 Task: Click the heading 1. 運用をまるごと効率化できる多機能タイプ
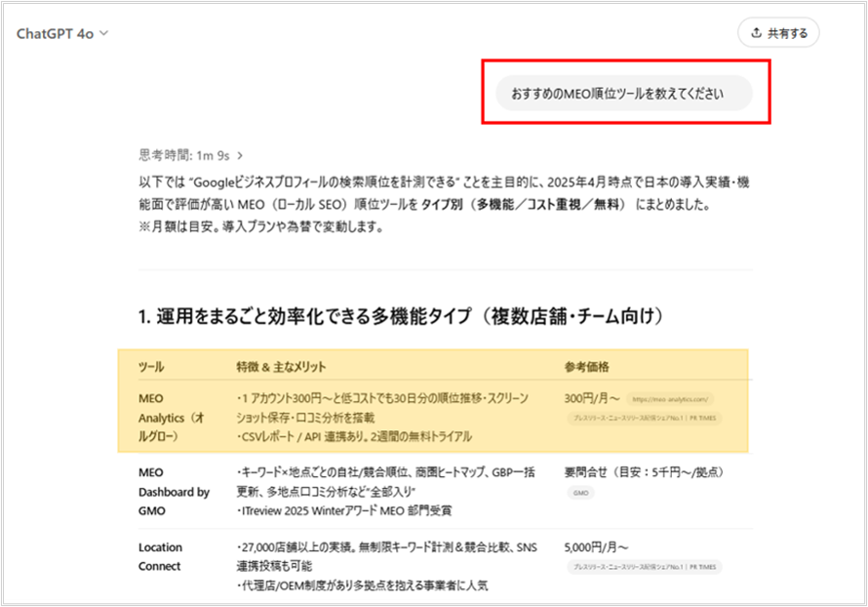click(x=401, y=316)
